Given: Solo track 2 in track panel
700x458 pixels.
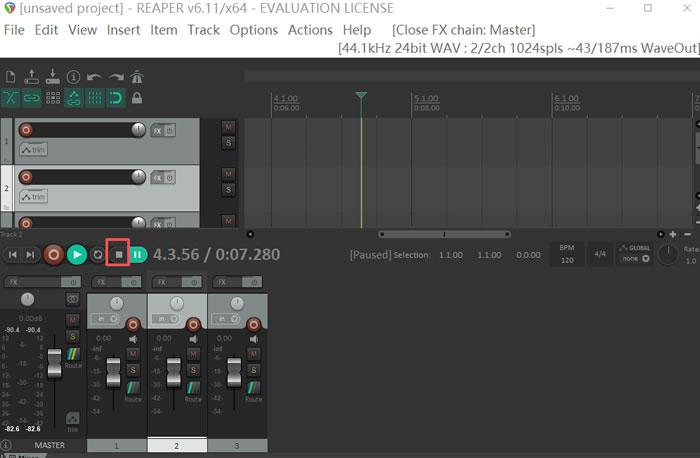Looking at the screenshot, I should (x=228, y=189).
